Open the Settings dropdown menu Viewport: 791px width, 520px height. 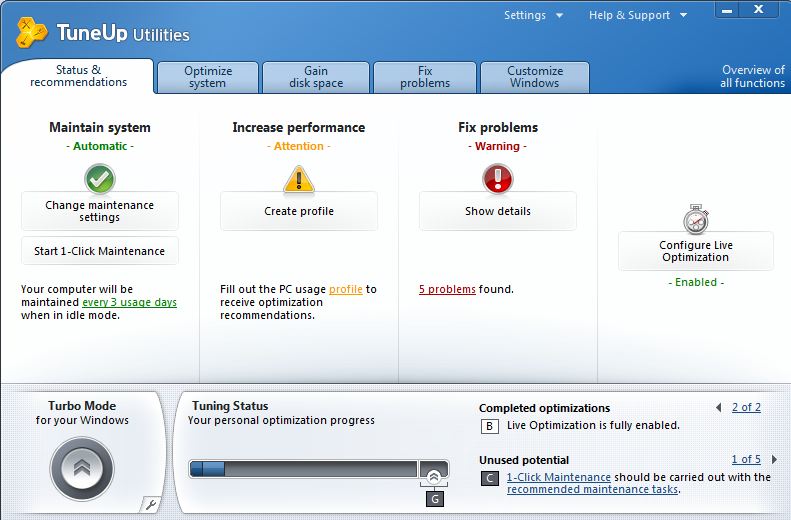(533, 15)
